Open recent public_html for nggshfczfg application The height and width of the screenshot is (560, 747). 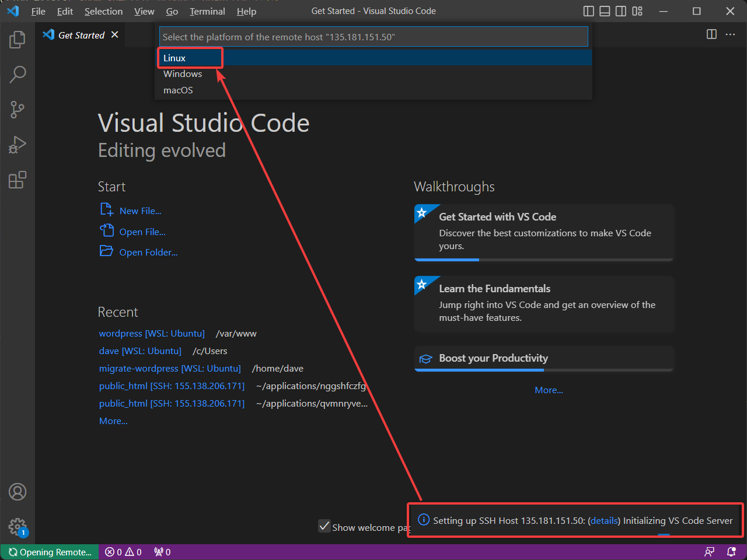172,386
